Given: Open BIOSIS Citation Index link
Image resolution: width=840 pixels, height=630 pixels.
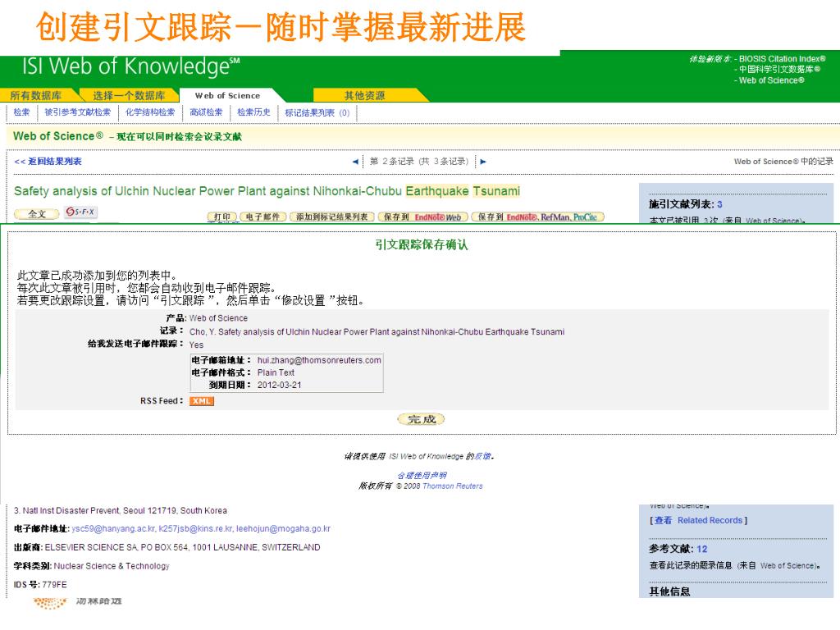Looking at the screenshot, I should click(782, 59).
